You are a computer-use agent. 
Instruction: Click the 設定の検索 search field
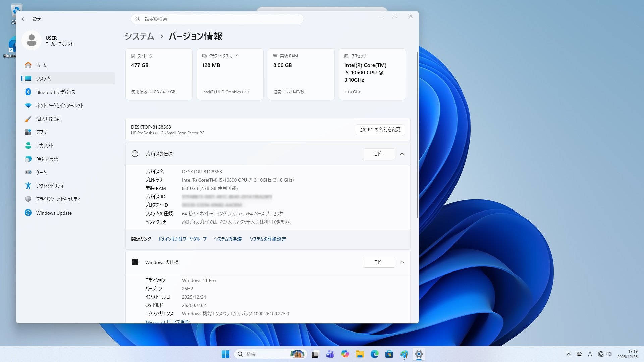click(217, 19)
